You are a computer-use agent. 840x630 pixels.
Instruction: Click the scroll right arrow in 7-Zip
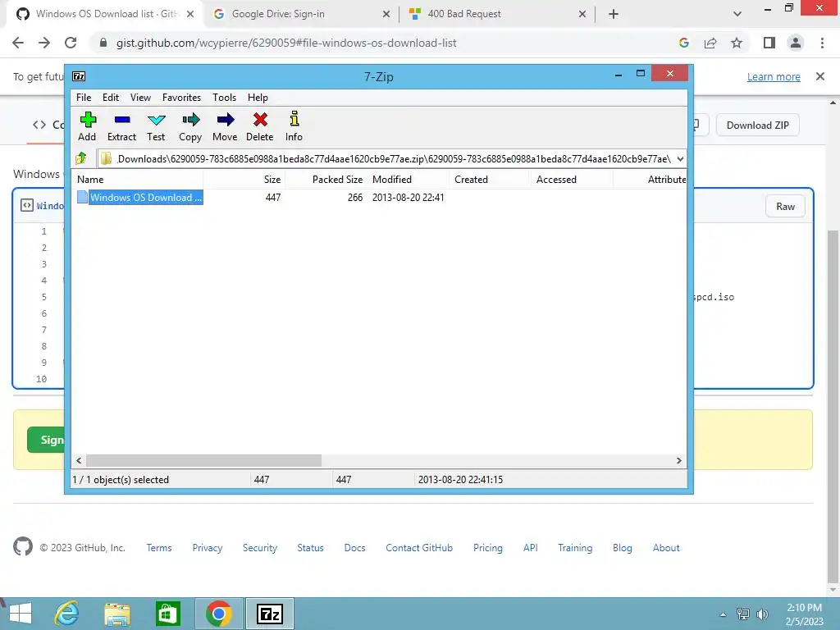pos(678,461)
